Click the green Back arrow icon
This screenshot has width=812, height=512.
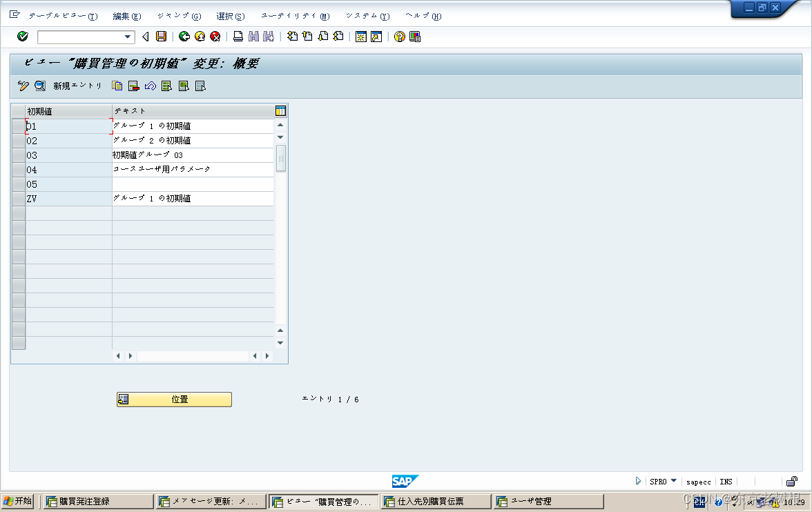[x=184, y=36]
